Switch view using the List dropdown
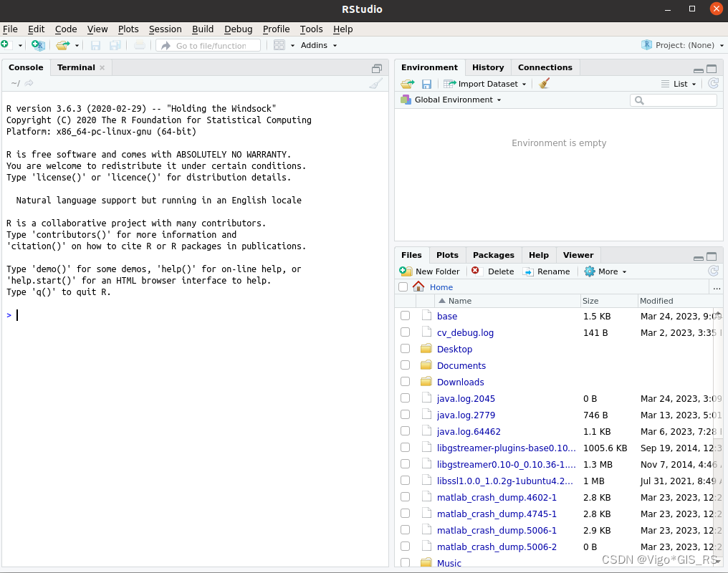 (x=679, y=84)
